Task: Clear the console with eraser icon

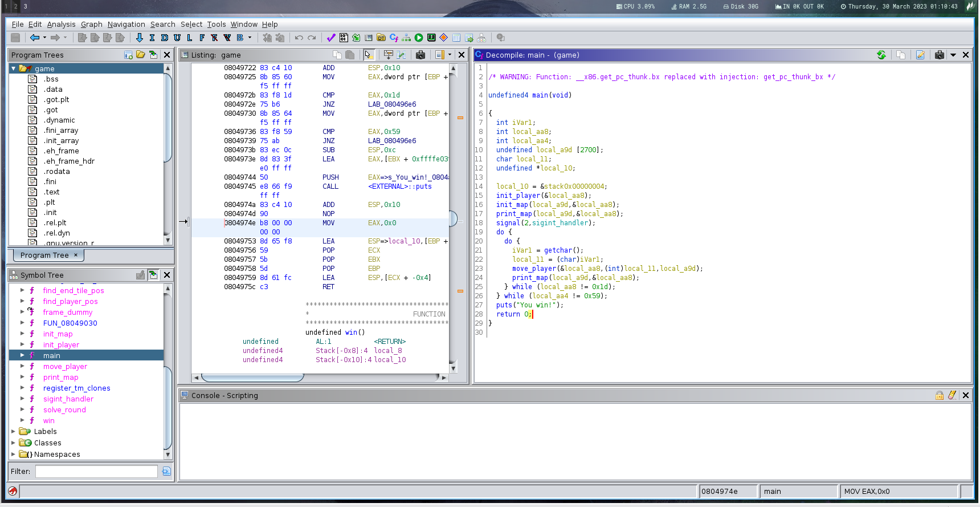Action: tap(952, 395)
